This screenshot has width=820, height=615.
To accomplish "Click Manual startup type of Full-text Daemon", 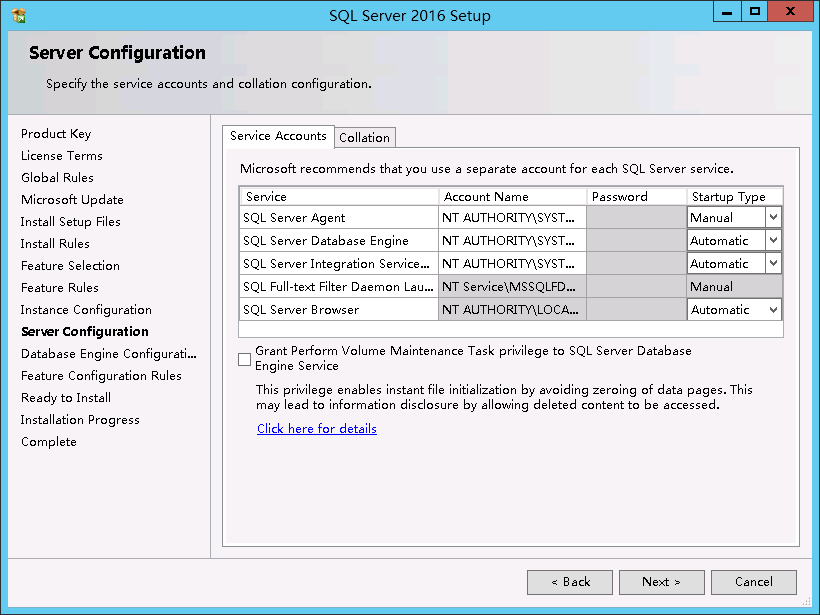I will [735, 286].
